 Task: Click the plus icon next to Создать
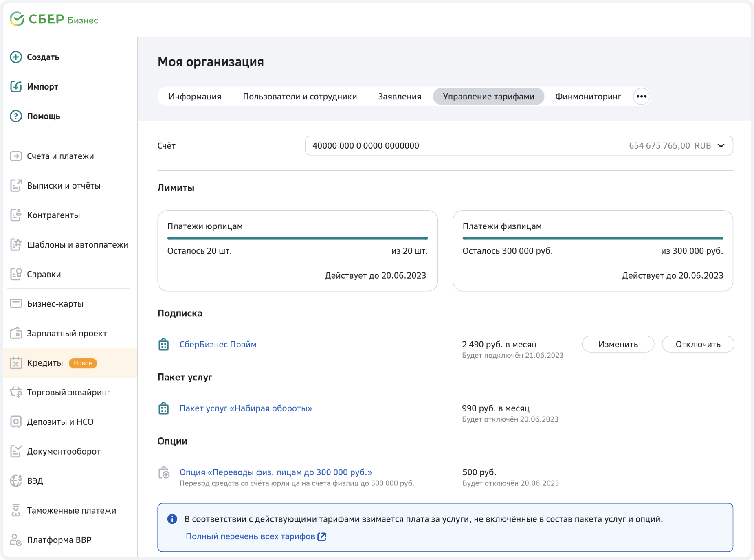point(16,57)
